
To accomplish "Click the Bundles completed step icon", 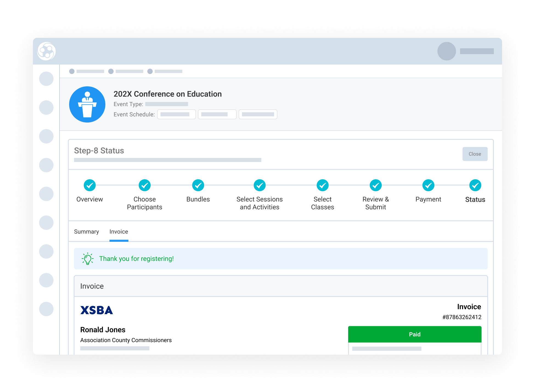I will [198, 186].
